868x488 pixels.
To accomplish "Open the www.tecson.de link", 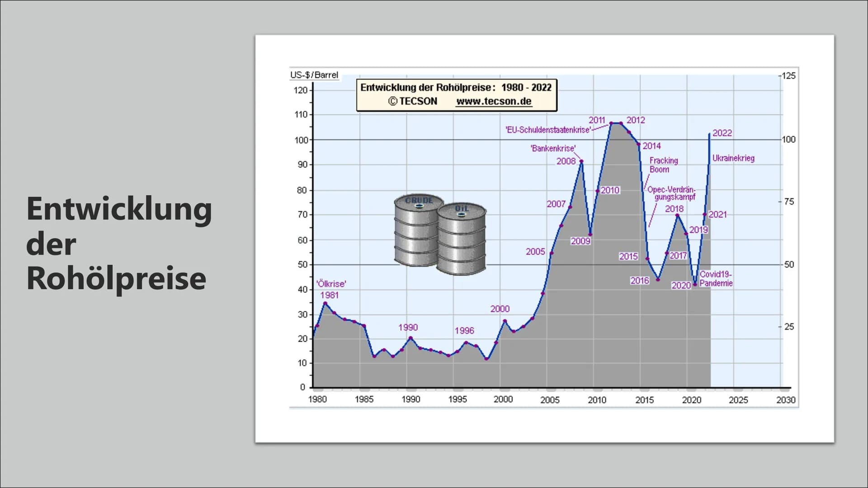I will [494, 101].
